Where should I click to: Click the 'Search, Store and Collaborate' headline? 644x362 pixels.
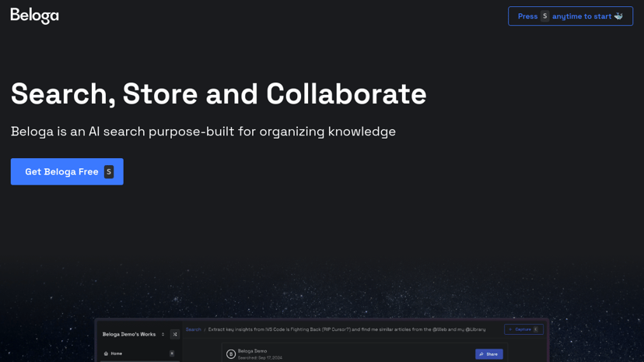[219, 94]
